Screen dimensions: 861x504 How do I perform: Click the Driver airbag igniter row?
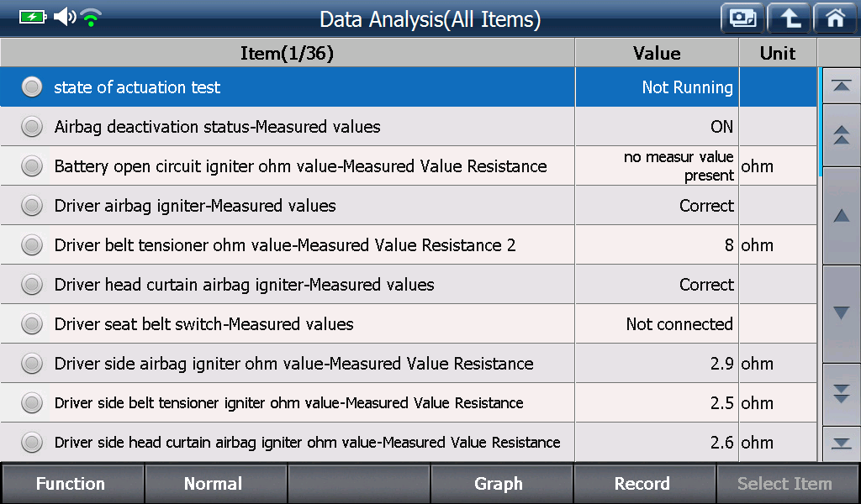click(408, 205)
